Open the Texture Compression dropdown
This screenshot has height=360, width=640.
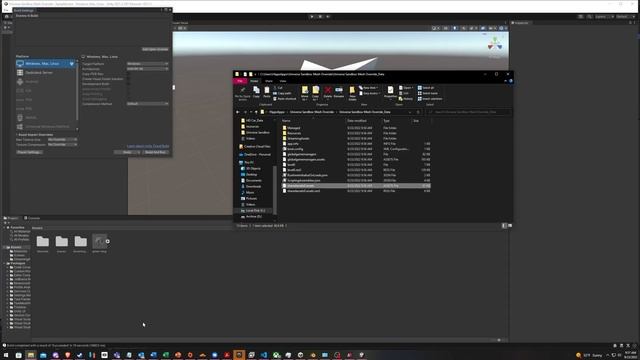[x=62, y=144]
